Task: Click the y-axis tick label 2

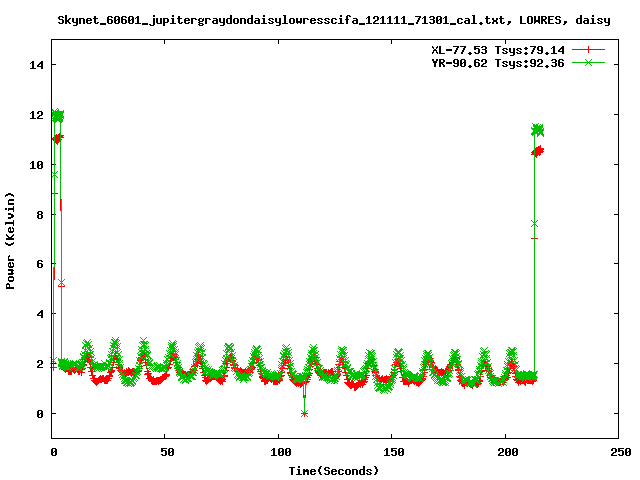Action: (x=40, y=364)
